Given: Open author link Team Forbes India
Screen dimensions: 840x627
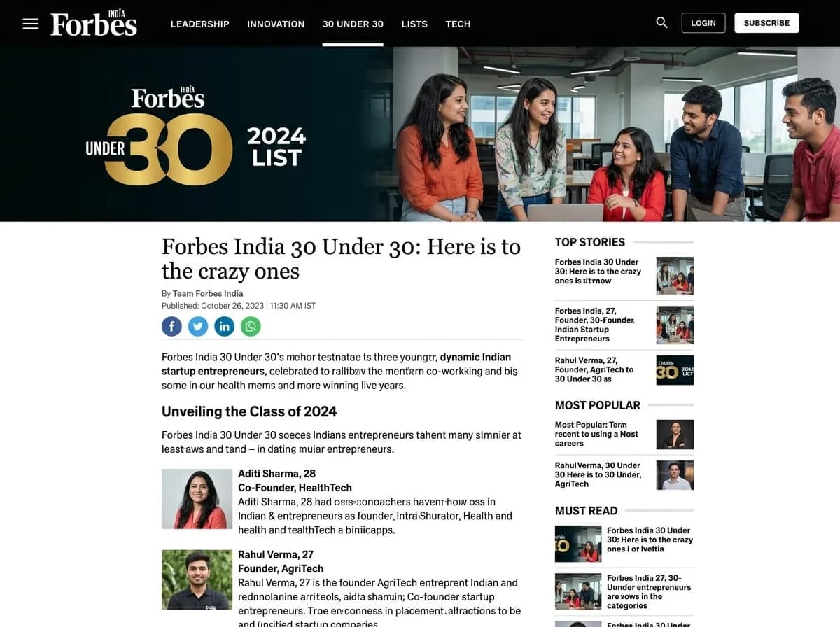Looking at the screenshot, I should tap(208, 293).
